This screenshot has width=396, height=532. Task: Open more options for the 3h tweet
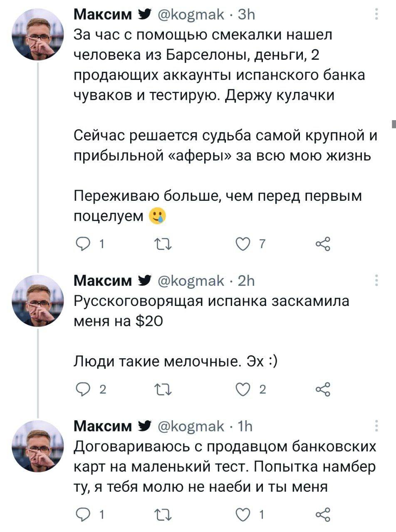[377, 15]
